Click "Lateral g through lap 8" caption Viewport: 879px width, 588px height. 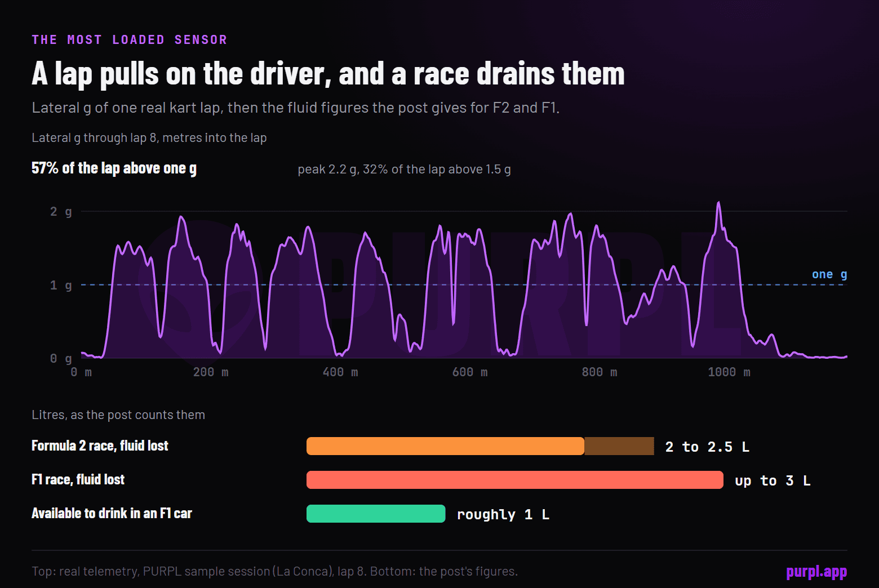[149, 138]
